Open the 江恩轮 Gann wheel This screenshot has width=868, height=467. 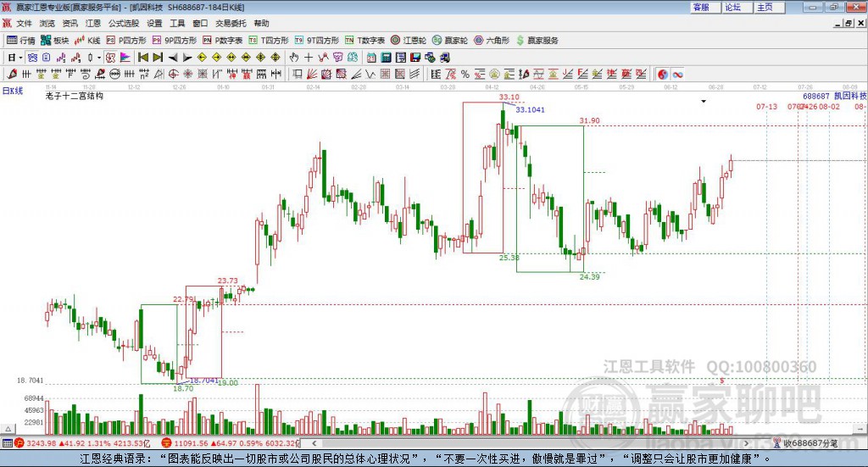(409, 41)
